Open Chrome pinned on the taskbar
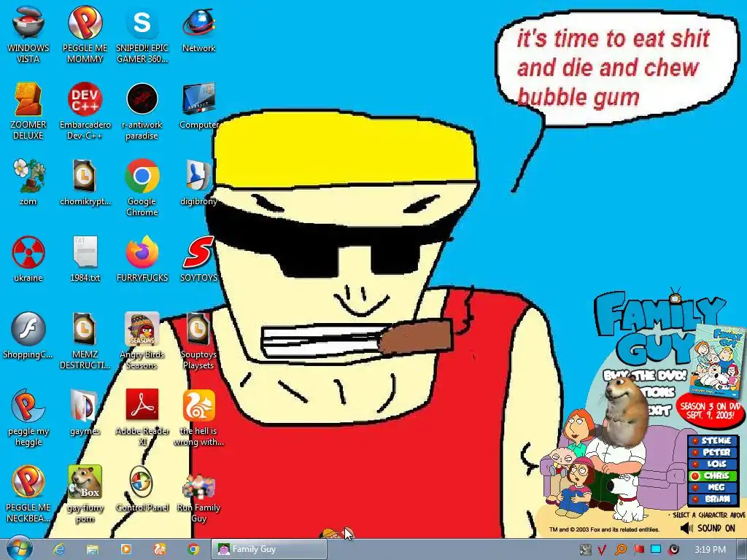This screenshot has width=747, height=560. [193, 549]
